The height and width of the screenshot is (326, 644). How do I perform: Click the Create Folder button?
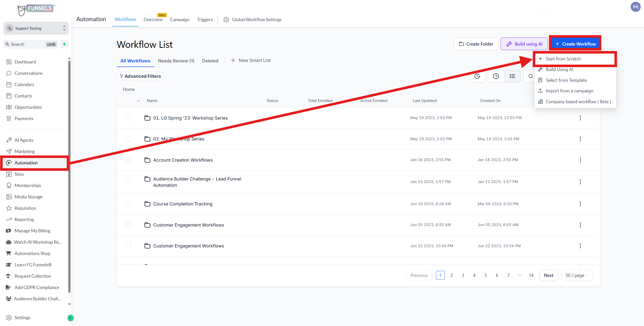point(476,44)
